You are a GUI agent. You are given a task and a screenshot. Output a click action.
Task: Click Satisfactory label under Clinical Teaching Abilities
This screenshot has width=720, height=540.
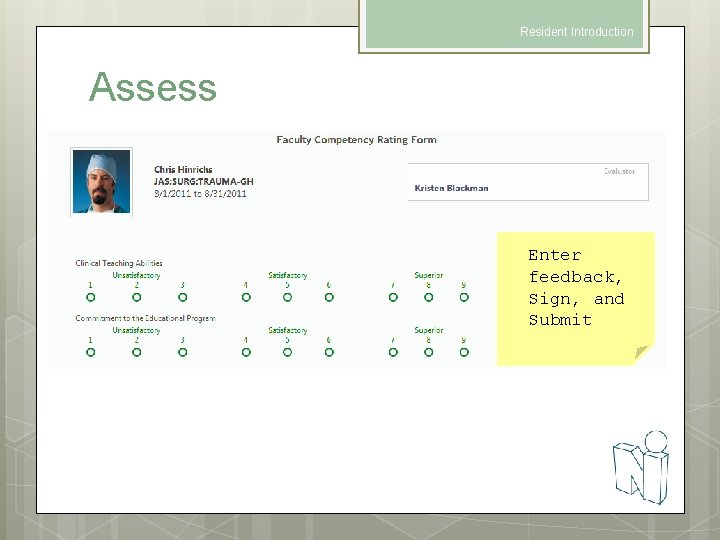coord(288,276)
